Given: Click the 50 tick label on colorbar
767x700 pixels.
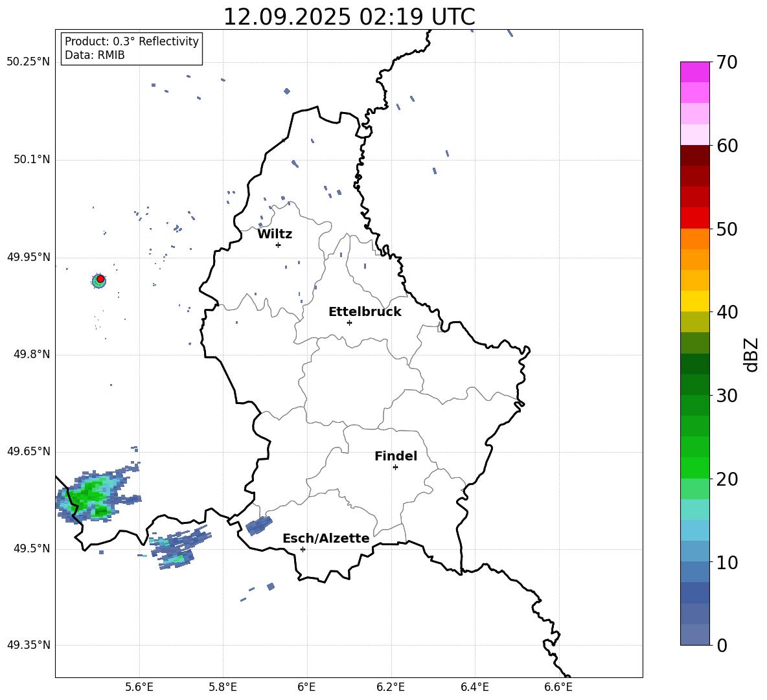Looking at the screenshot, I should [727, 229].
